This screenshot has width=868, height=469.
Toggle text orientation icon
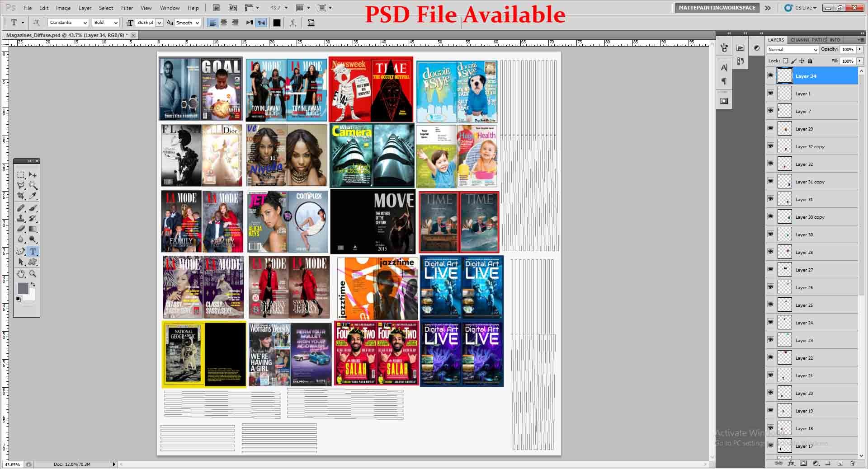tap(36, 23)
